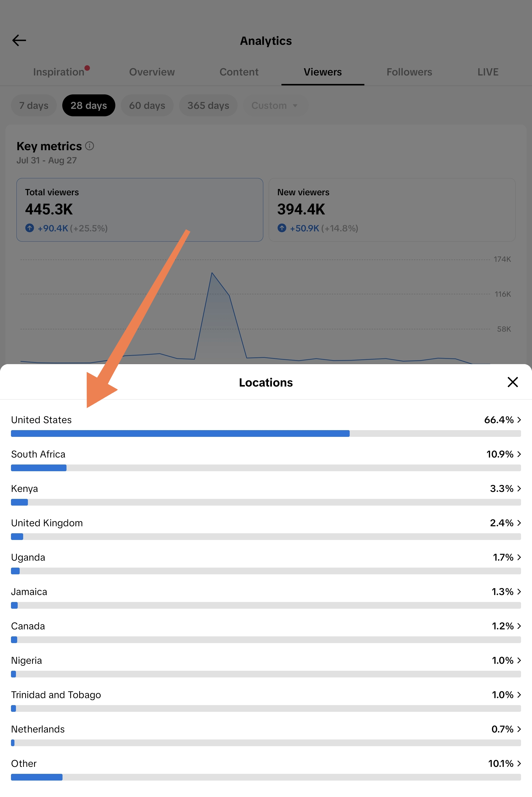This screenshot has height=797, width=532.
Task: Click the viewers chart peak
Action: 212,273
